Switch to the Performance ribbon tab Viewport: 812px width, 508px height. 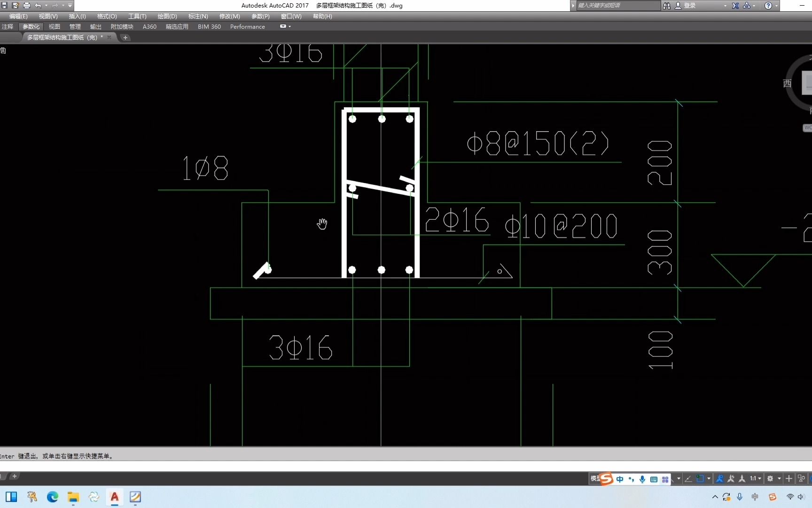tap(248, 26)
